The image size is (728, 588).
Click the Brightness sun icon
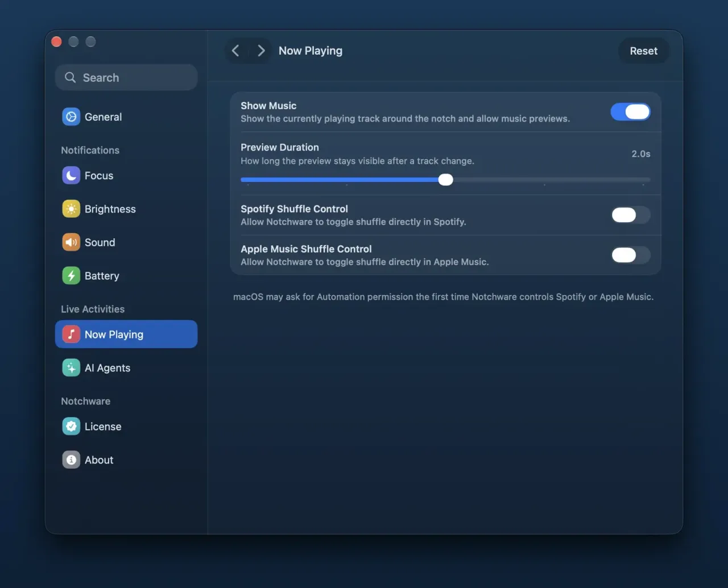[x=71, y=209]
